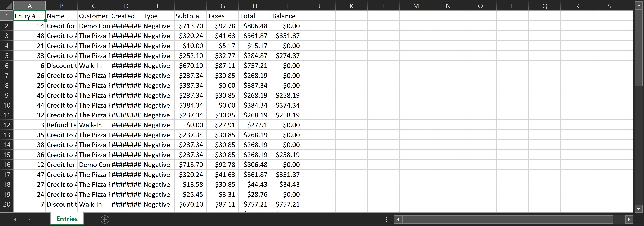Click the Entry # header cell
The image size is (644, 226).
point(29,16)
